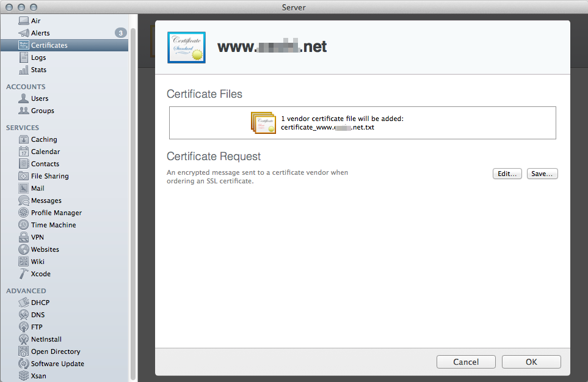
Task: Select Users under Accounts
Action: point(40,98)
